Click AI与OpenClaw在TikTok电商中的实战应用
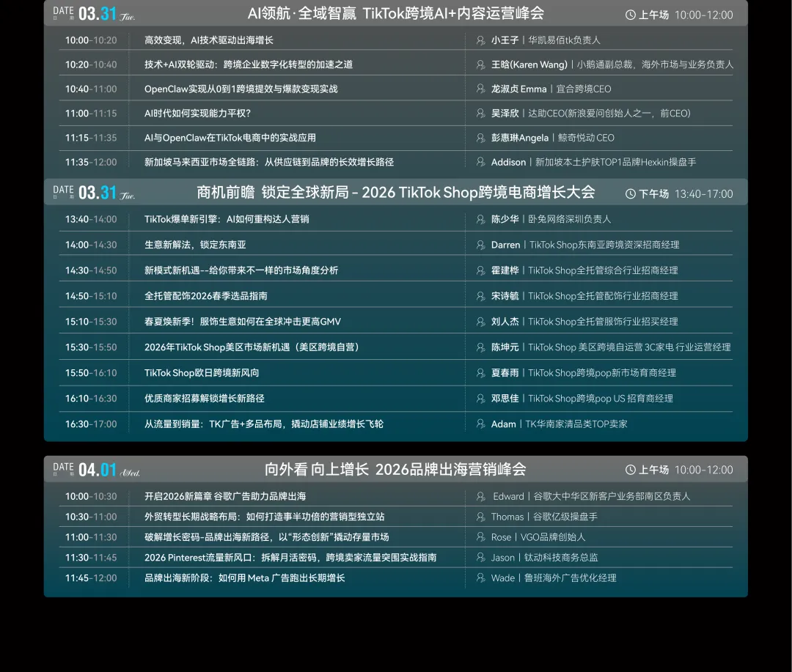The height and width of the screenshot is (672, 792). [230, 138]
